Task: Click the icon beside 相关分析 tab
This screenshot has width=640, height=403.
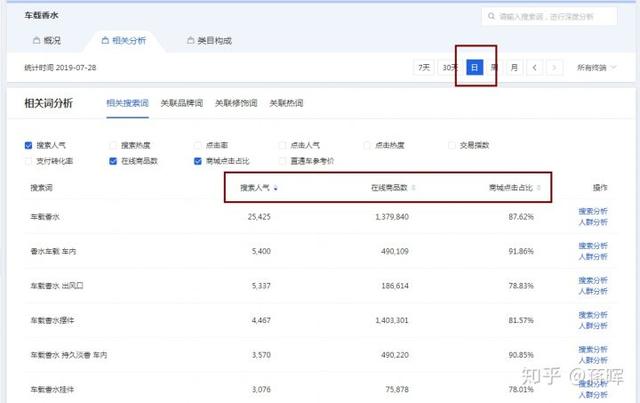Action: click(x=105, y=40)
